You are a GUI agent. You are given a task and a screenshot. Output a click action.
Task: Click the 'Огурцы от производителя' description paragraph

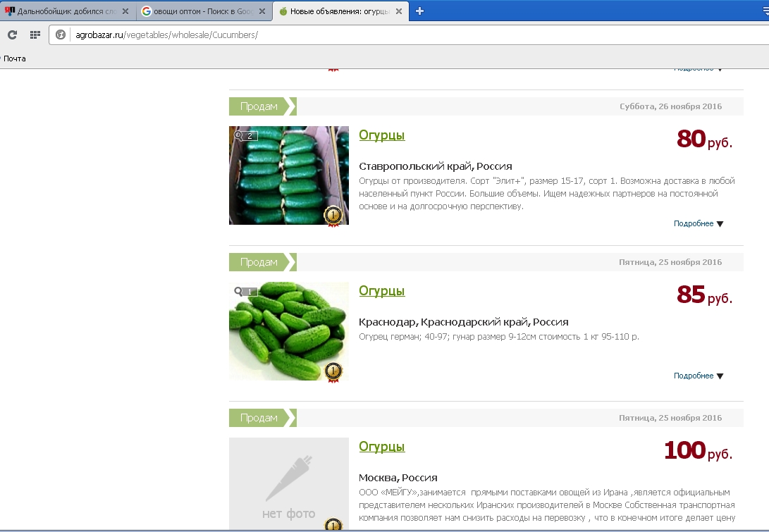point(547,194)
